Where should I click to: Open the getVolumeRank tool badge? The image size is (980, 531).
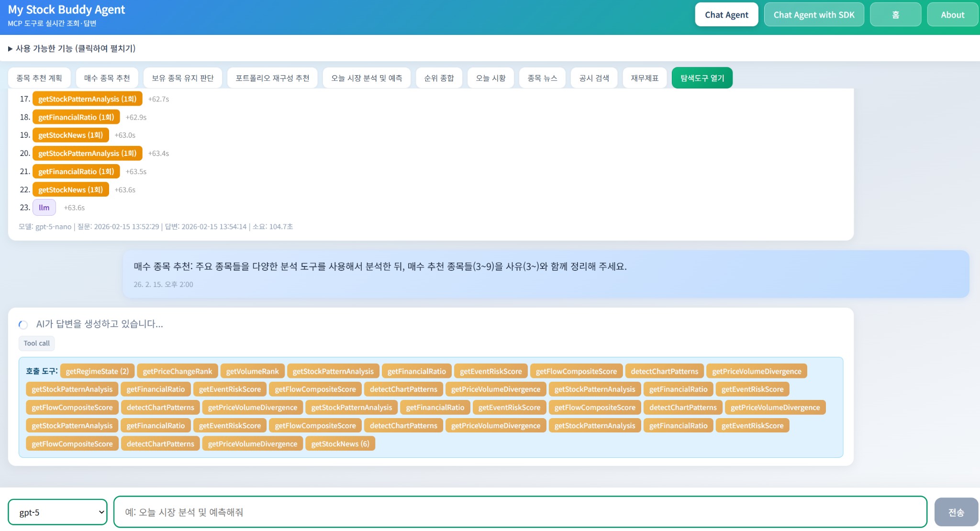(x=253, y=371)
